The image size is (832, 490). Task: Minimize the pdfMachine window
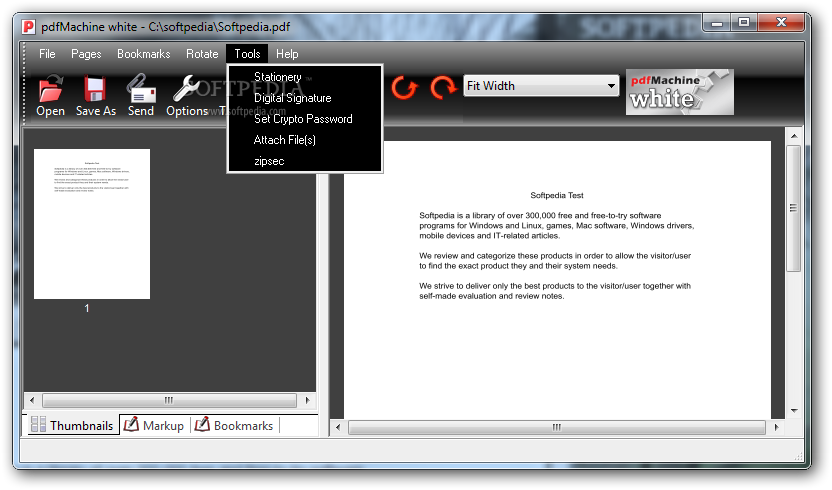pos(717,23)
